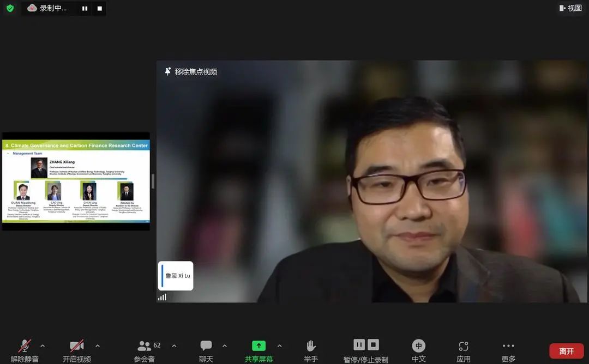The height and width of the screenshot is (364, 589).
Task: Click the pause button in bottom recording controls
Action: point(359,344)
